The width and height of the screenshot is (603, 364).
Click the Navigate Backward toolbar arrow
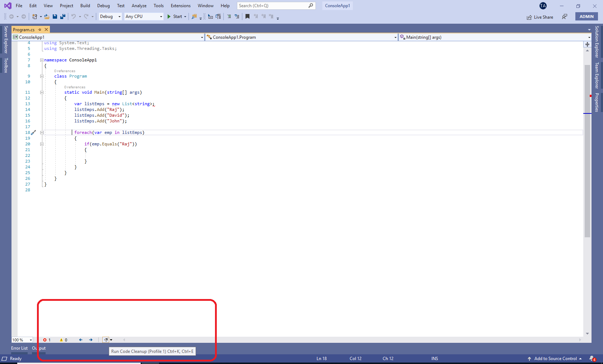click(x=11, y=17)
